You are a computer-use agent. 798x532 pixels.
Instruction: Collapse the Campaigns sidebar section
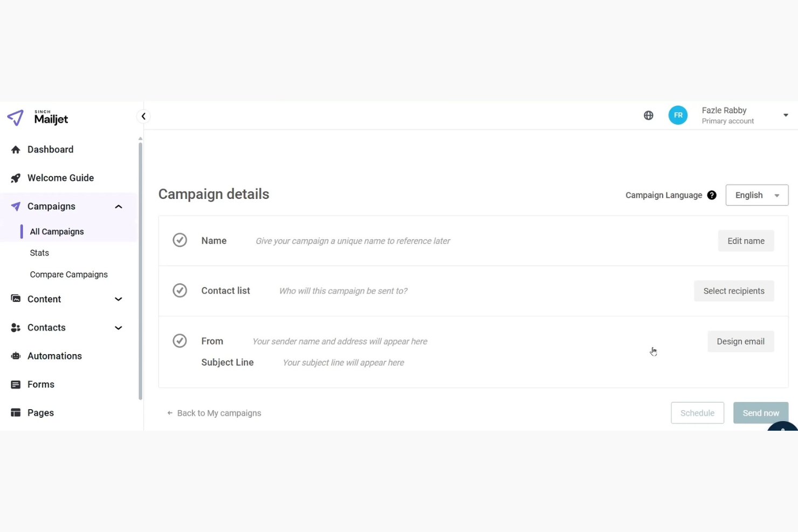coord(118,206)
